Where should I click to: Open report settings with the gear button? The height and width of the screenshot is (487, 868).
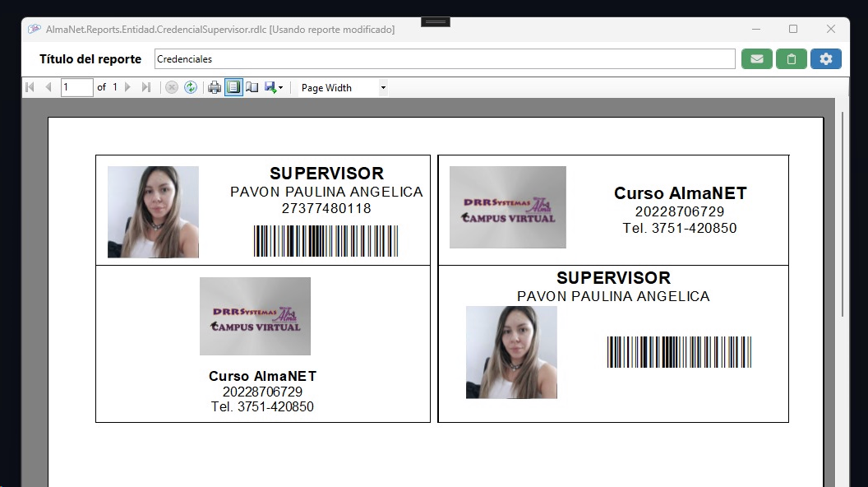(825, 59)
